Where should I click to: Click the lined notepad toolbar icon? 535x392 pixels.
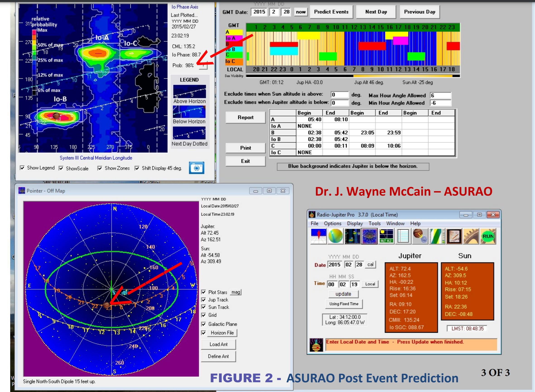[x=403, y=236]
